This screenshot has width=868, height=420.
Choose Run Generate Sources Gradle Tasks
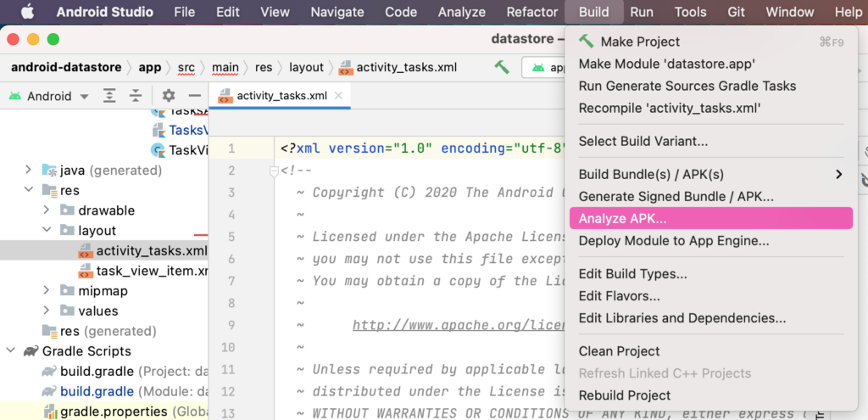711,86
